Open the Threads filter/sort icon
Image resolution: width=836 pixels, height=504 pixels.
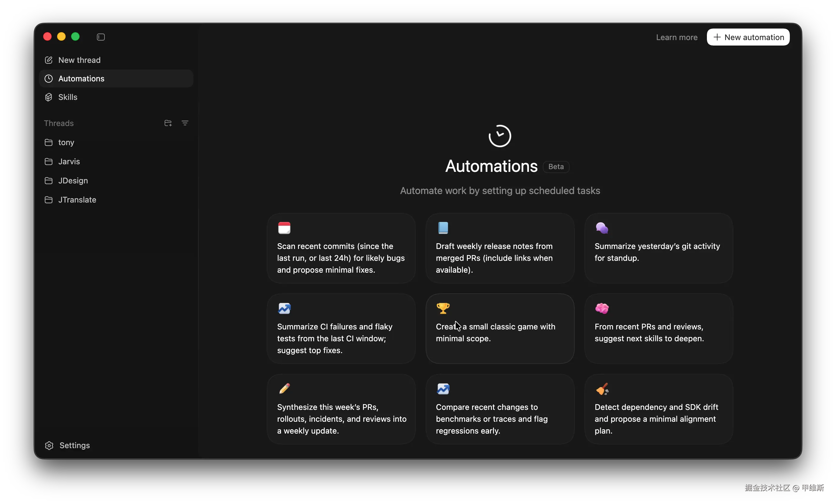coord(185,123)
